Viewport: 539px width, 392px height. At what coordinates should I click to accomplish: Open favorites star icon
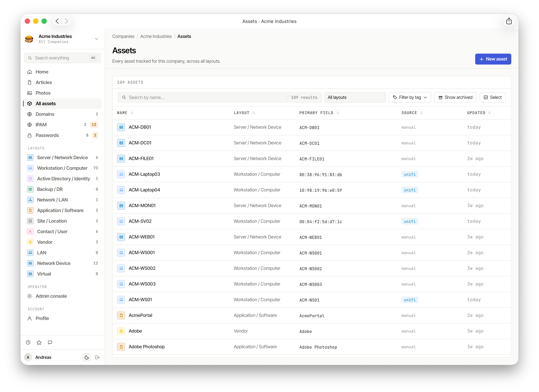[39, 342]
